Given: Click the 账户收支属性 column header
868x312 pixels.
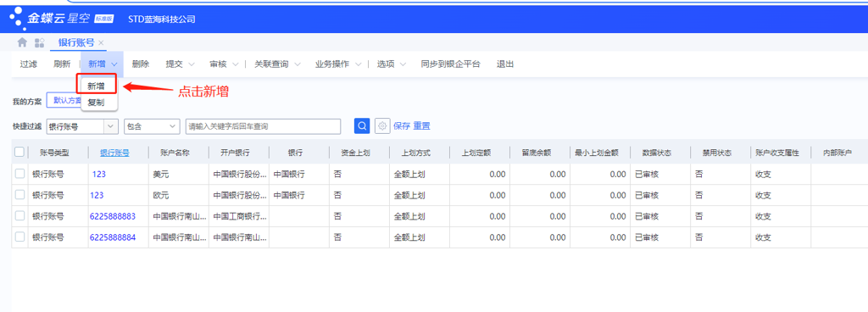Looking at the screenshot, I should click(777, 153).
